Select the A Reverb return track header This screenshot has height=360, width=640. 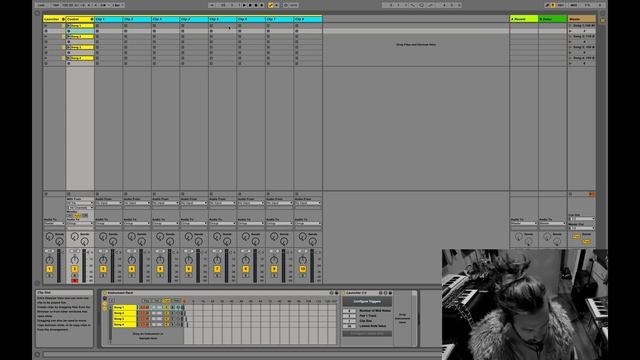pos(524,19)
